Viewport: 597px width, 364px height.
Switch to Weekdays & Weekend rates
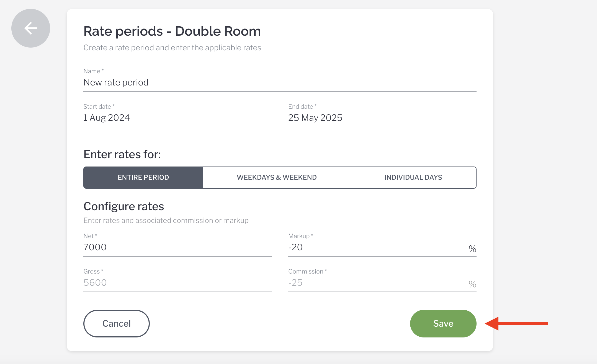coord(277,178)
